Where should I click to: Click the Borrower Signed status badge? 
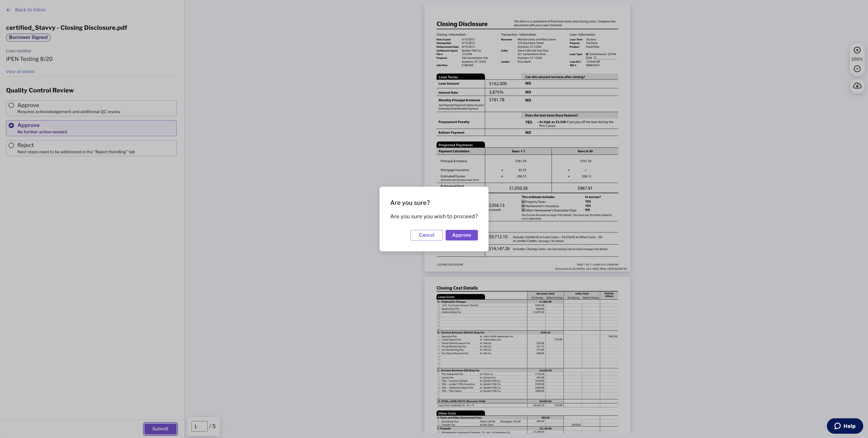[28, 37]
